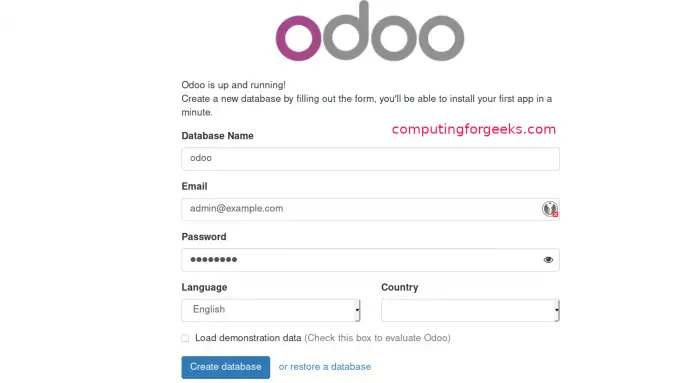
Task: Click the "Email" field label
Action: pyautogui.click(x=194, y=186)
